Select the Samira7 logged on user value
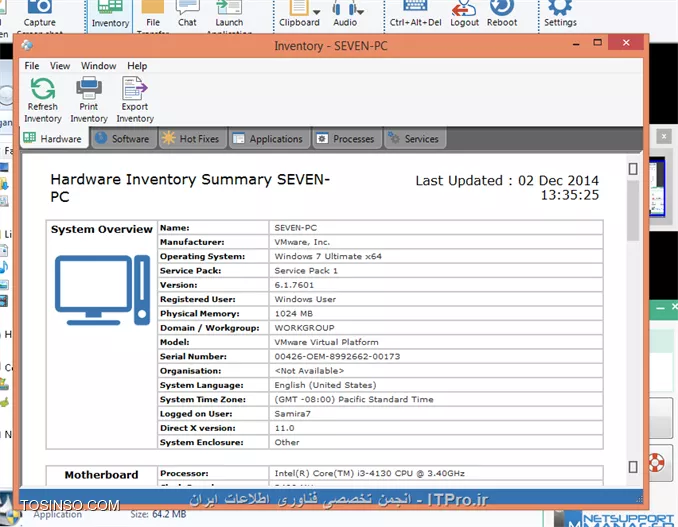The width and height of the screenshot is (678, 527). point(292,414)
